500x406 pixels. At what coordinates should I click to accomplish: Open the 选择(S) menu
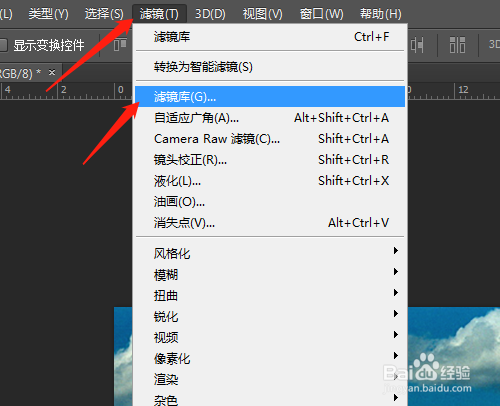coord(104,14)
